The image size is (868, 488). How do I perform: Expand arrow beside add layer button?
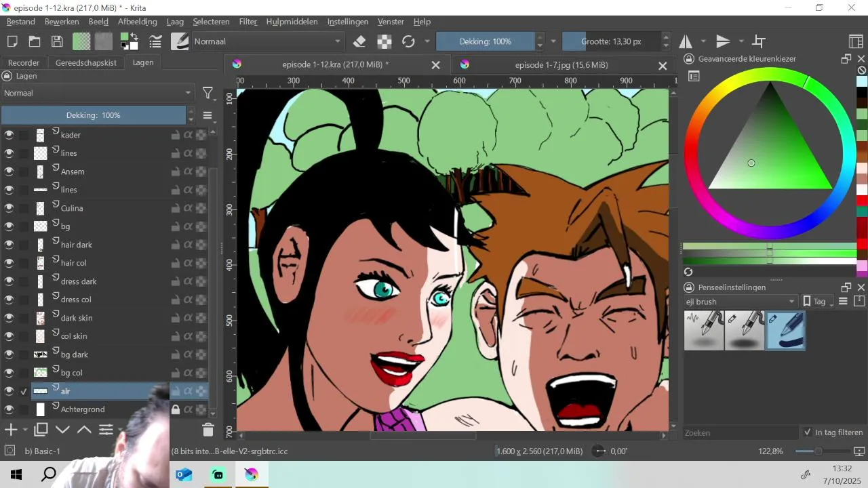(x=25, y=430)
